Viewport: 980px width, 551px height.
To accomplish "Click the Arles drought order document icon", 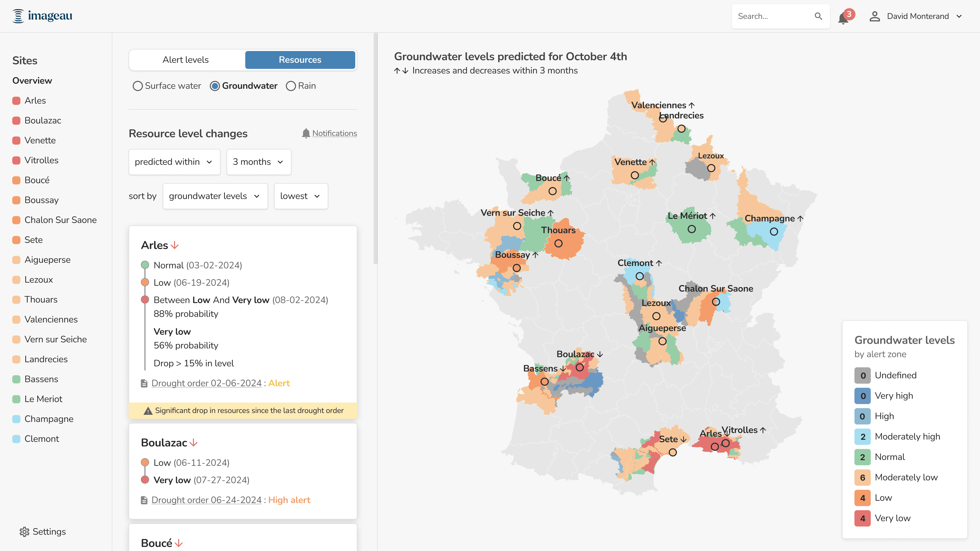I will [x=144, y=383].
